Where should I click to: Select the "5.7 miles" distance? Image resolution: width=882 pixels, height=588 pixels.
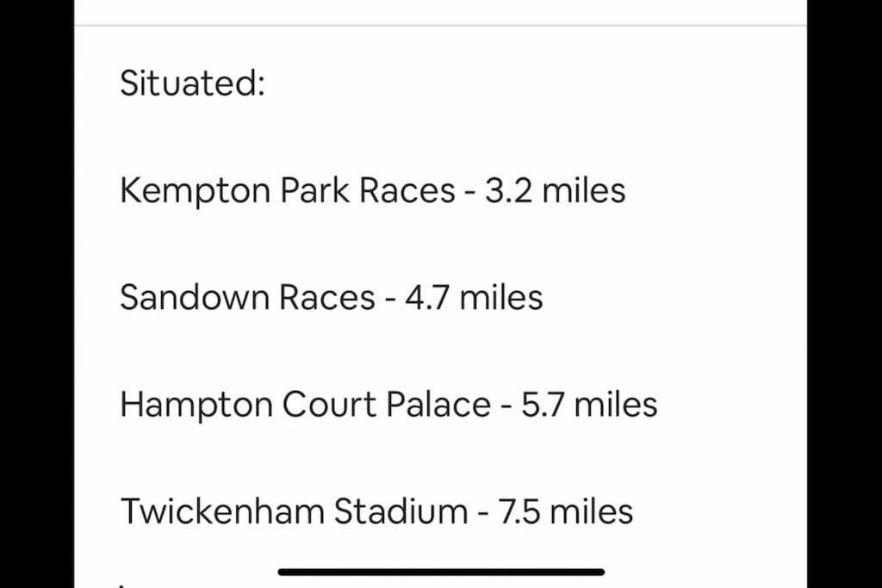tap(589, 405)
